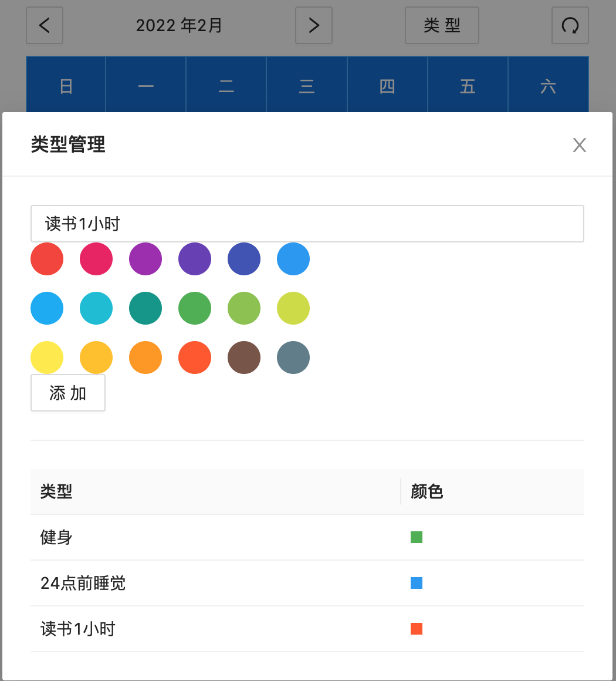This screenshot has width=616, height=681.
Task: Click the type name input field
Action: point(307,224)
